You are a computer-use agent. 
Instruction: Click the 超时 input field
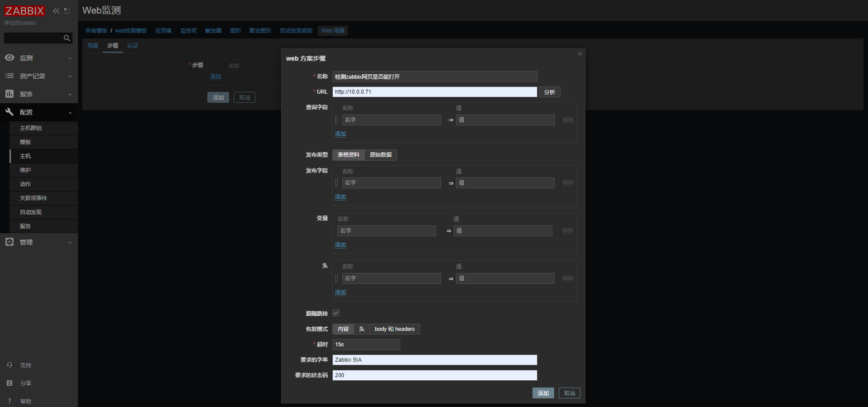366,345
